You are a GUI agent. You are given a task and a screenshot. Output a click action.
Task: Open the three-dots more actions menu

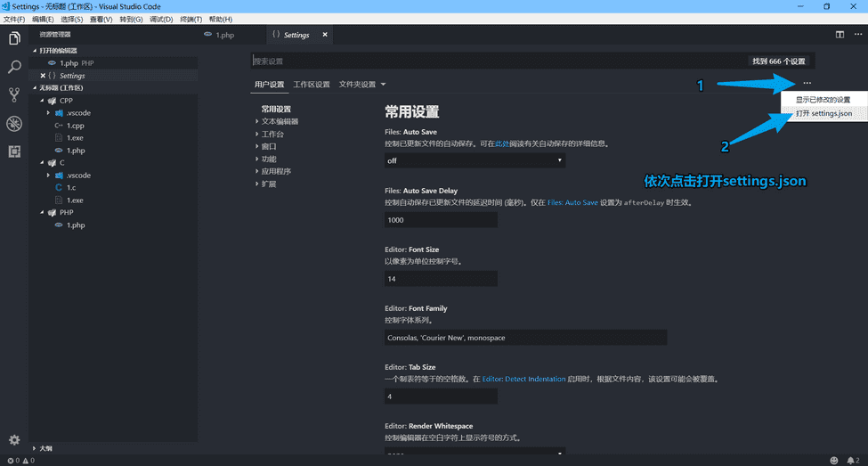coord(807,84)
